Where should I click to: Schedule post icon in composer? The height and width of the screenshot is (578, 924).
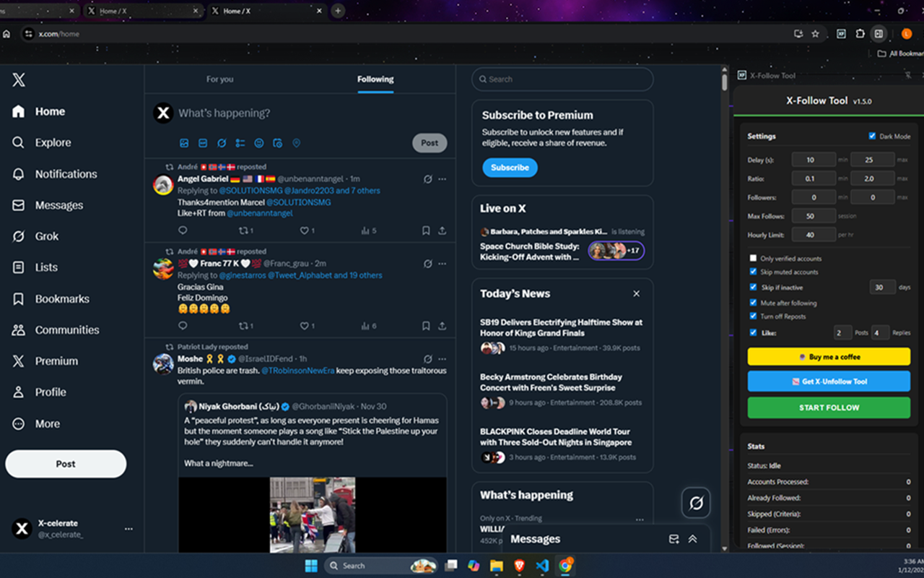tap(278, 143)
